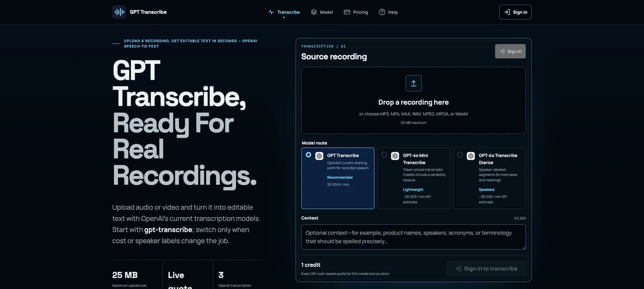
Task: Open the Help tab in the navigation
Action: pyautogui.click(x=388, y=12)
